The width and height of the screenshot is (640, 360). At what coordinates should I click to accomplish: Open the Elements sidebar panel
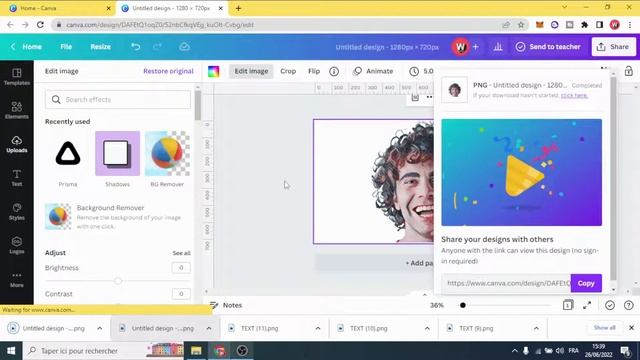coord(17,110)
